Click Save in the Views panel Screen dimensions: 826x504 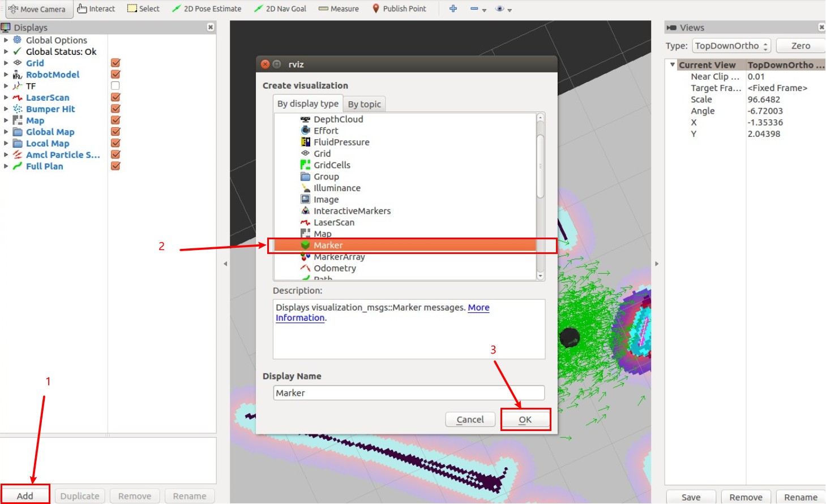point(691,497)
